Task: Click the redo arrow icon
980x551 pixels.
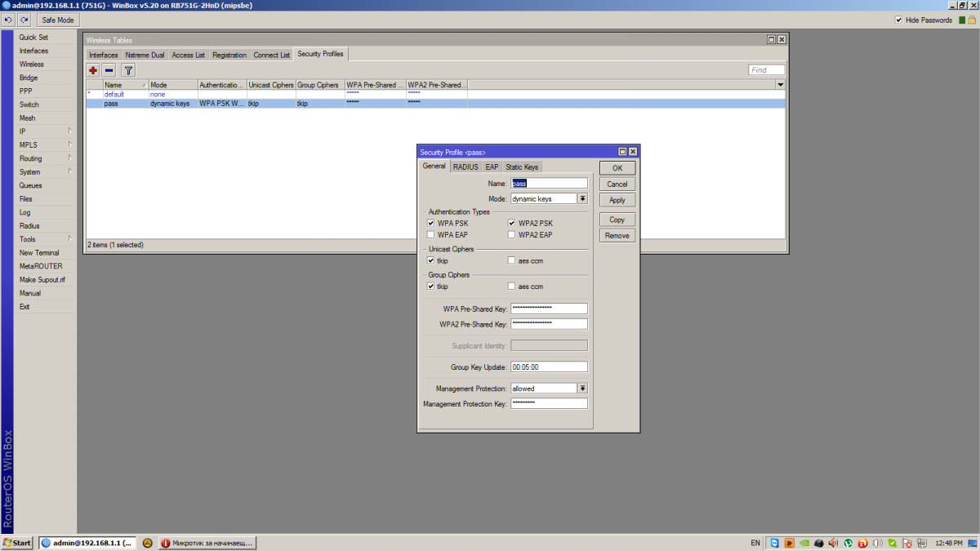Action: pos(24,20)
